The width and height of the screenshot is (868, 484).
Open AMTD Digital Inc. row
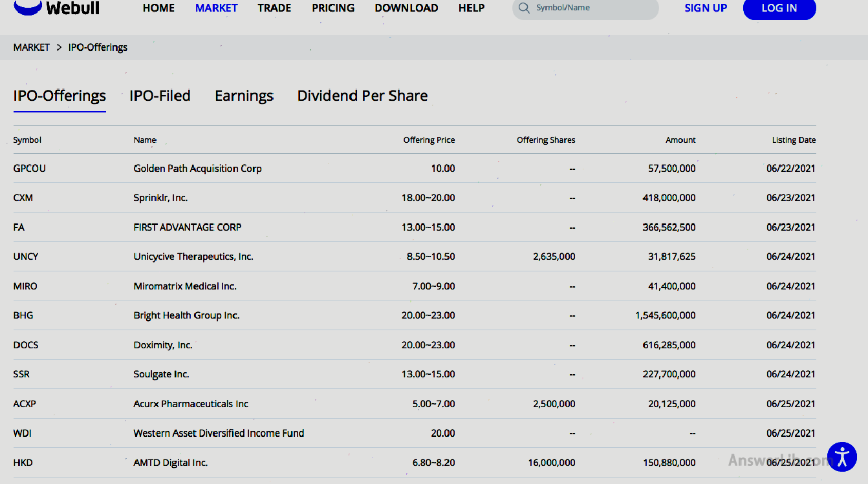tap(414, 463)
